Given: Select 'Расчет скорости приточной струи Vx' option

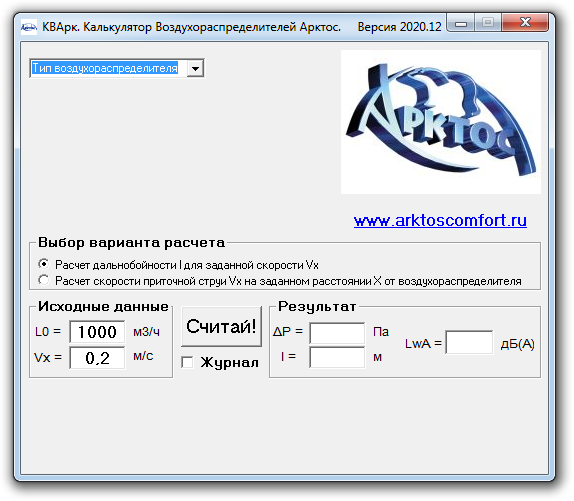Looking at the screenshot, I should coord(44,280).
